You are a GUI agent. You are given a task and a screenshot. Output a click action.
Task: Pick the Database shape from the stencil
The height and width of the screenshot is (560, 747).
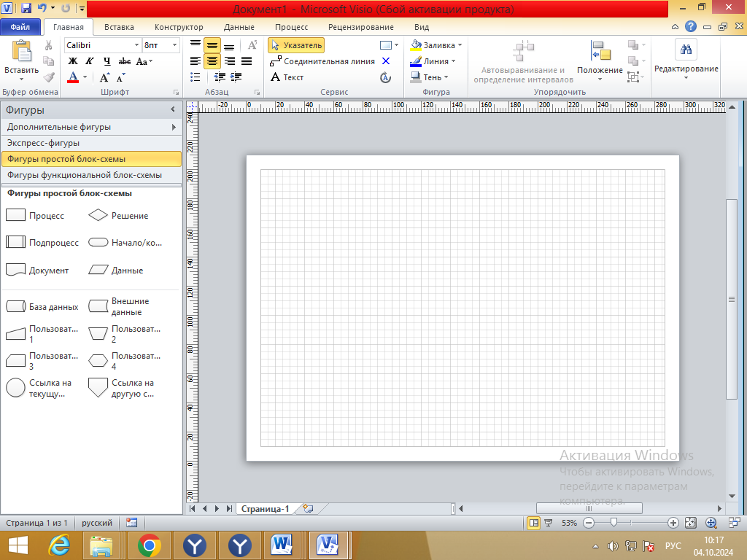[x=16, y=306]
